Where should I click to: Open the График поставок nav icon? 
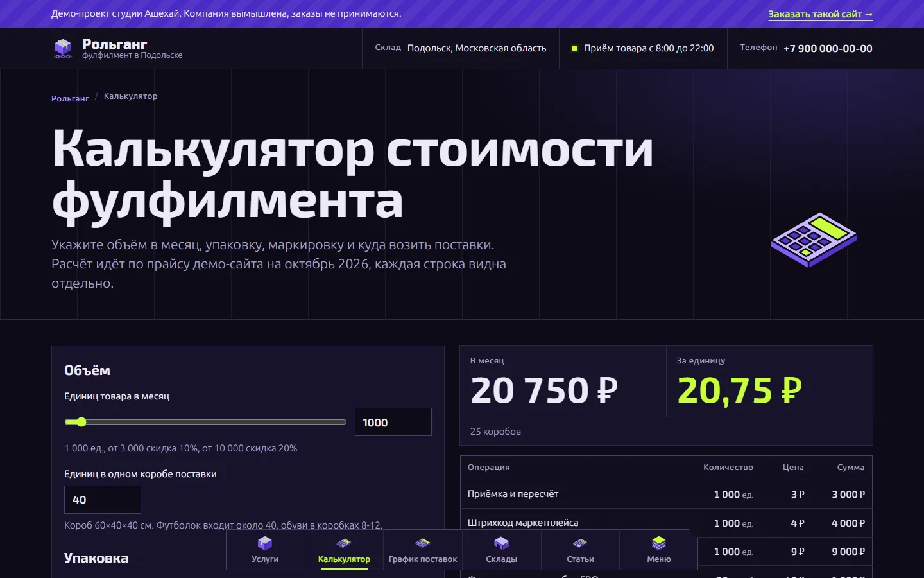423,543
